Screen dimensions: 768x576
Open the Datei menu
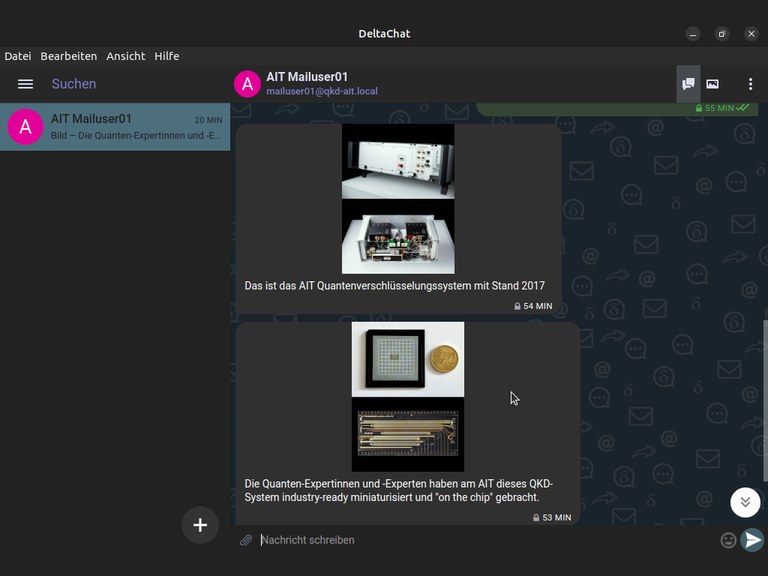coord(18,56)
